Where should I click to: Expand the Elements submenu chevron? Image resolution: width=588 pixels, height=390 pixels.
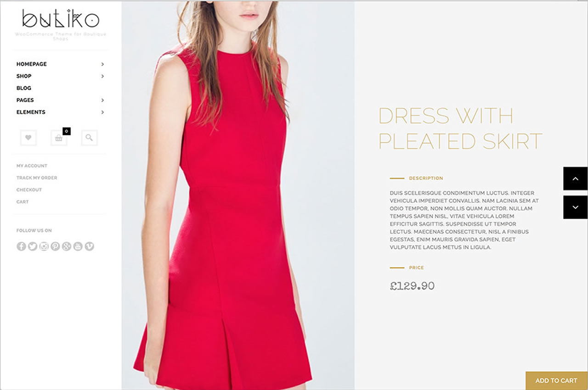pyautogui.click(x=102, y=112)
